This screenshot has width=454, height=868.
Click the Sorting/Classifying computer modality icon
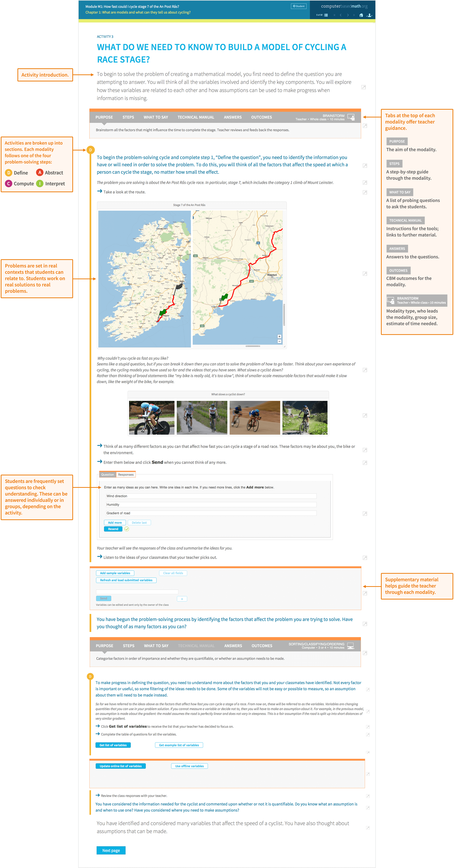click(351, 646)
